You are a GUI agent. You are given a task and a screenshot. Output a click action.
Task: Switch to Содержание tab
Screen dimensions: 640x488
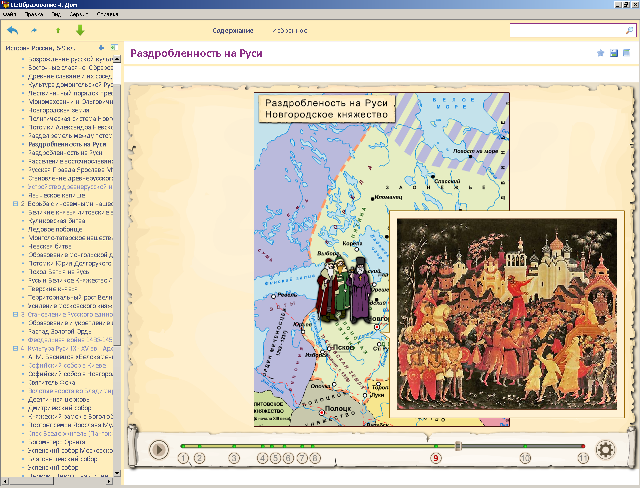coord(233,31)
